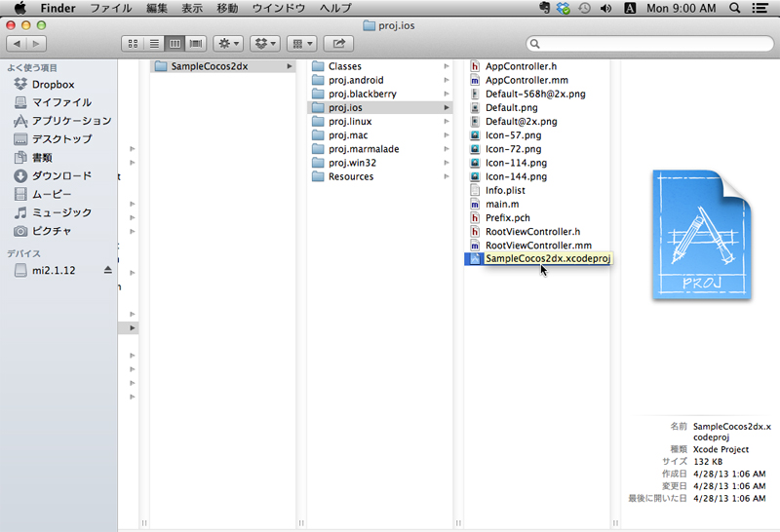Expand the proj.win32 folder arrow
780x532 pixels.
447,163
